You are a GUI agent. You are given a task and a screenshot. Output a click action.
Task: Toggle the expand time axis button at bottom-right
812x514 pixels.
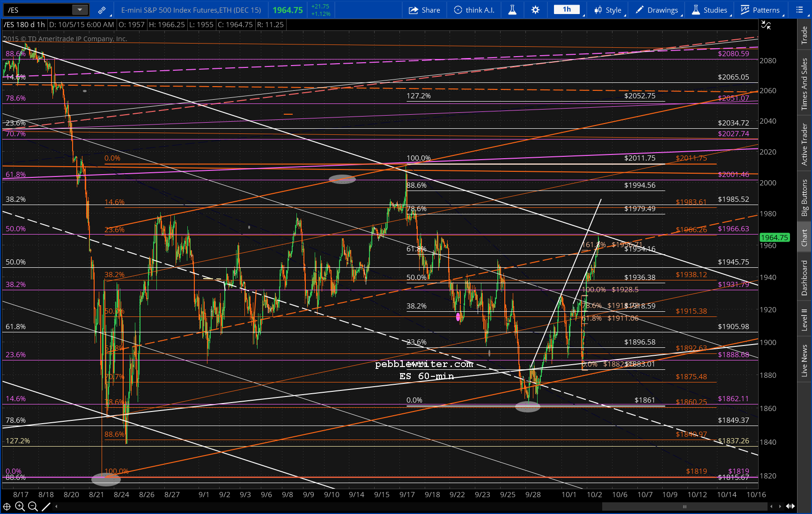point(790,506)
